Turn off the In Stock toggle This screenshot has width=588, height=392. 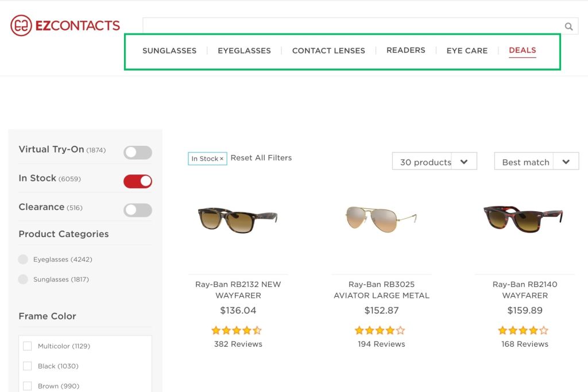tap(138, 181)
